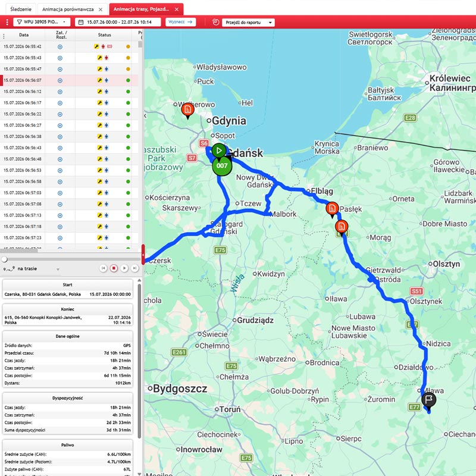Select row 15.07.2026 06:56:07
Viewport: 476px width, 476px height.
pyautogui.click(x=69, y=80)
